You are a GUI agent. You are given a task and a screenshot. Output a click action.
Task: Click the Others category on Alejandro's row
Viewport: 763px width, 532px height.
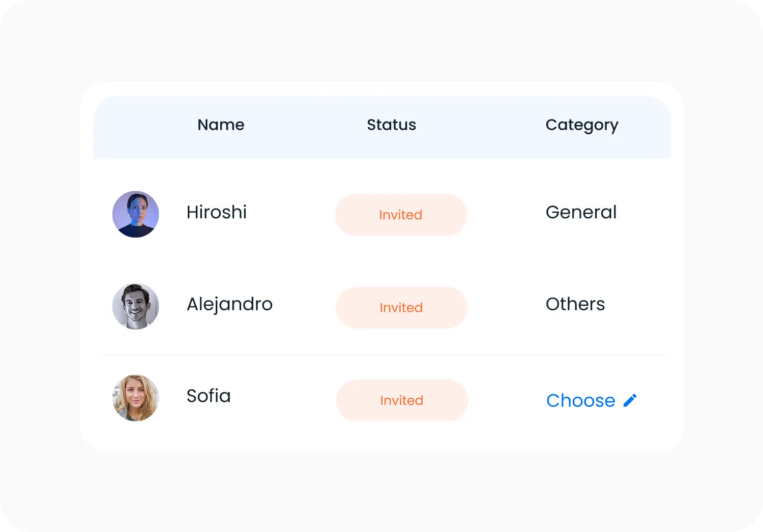click(575, 304)
